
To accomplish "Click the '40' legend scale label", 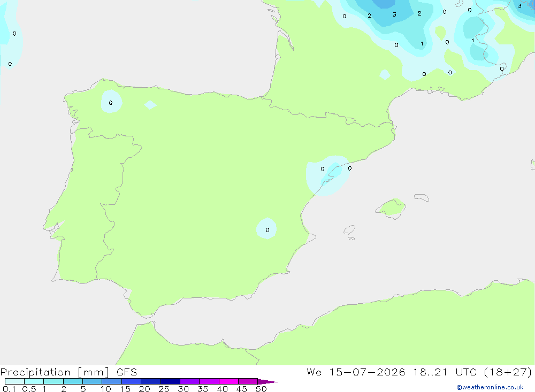I will (223, 389).
